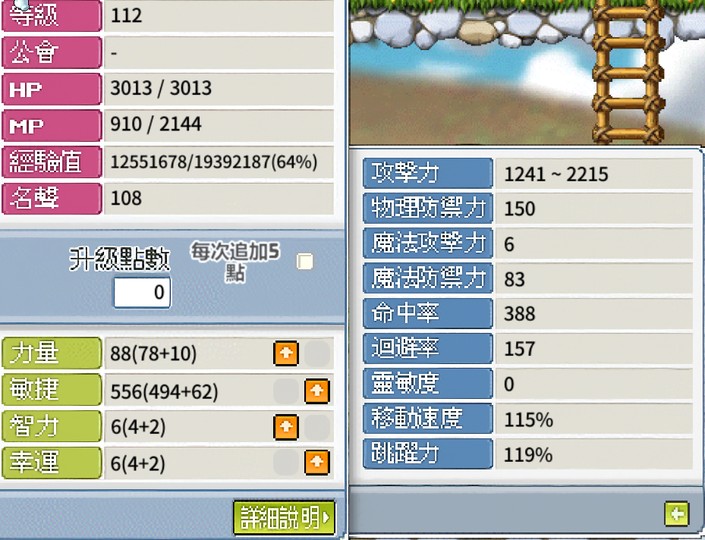Click the 移動速度 speed label
This screenshot has height=540, width=705.
tap(428, 419)
